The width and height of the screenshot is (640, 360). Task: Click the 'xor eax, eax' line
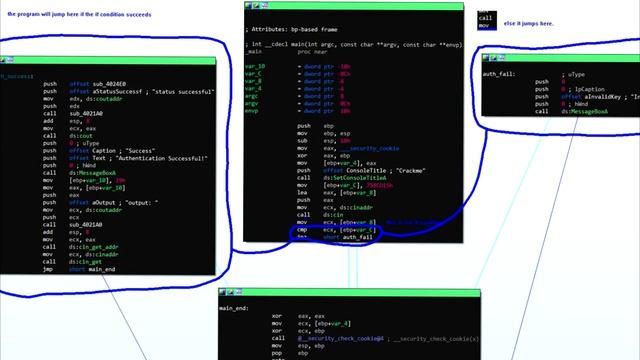point(298,316)
